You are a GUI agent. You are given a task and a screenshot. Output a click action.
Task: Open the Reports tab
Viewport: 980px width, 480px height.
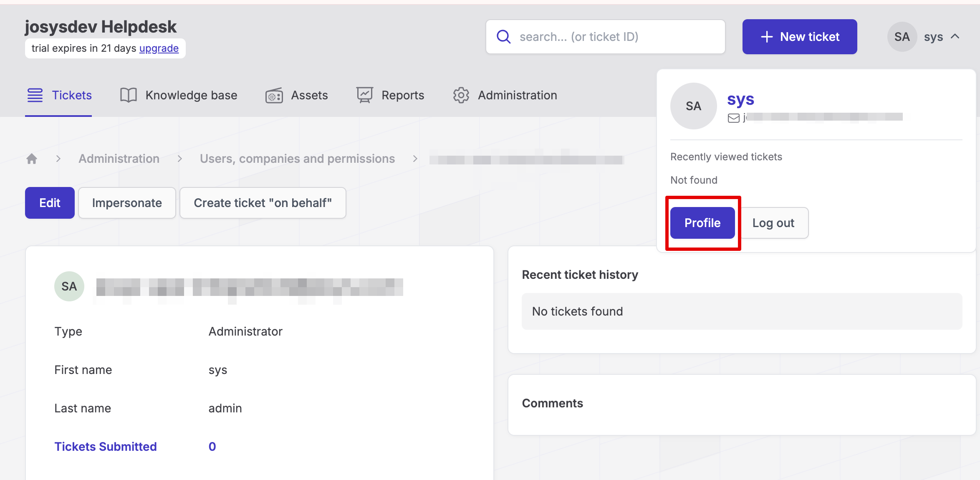click(x=402, y=95)
